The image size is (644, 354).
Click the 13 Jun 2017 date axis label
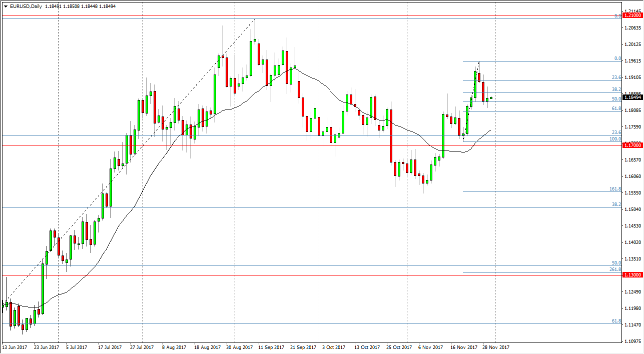(15, 346)
